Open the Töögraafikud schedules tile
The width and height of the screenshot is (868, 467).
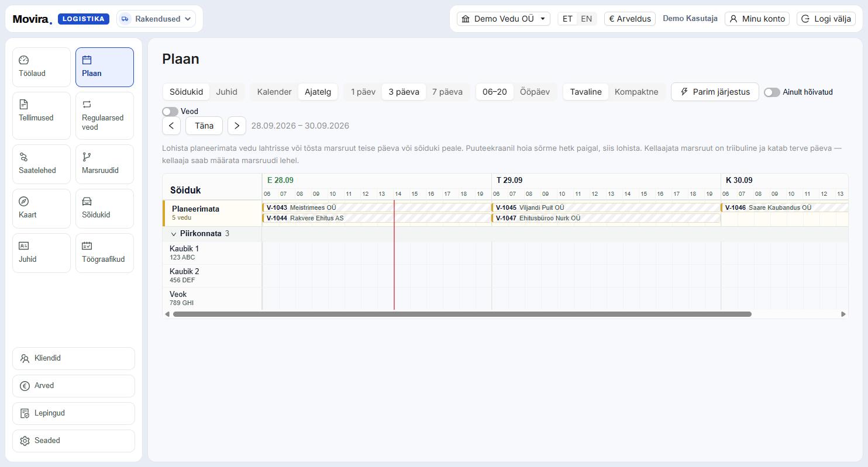coord(105,253)
